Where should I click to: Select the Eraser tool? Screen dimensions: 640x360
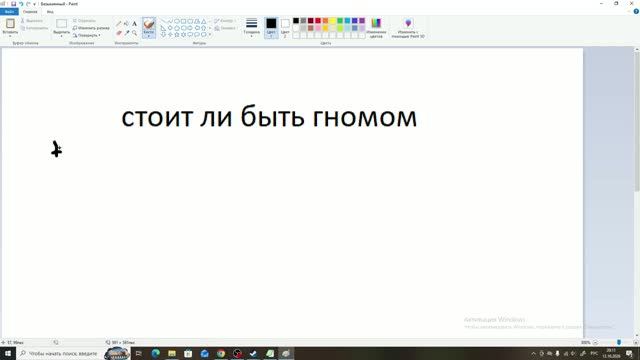pos(119,33)
